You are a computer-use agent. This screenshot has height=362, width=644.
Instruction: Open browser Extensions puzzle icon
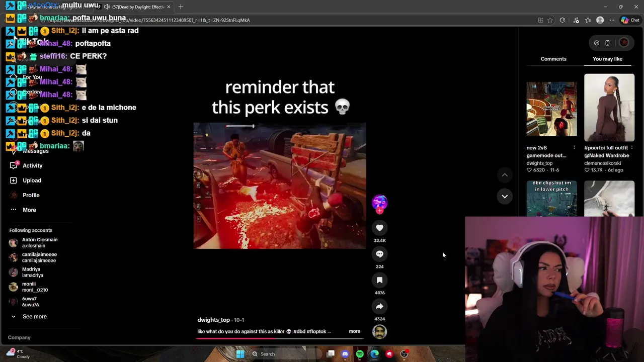point(562,20)
